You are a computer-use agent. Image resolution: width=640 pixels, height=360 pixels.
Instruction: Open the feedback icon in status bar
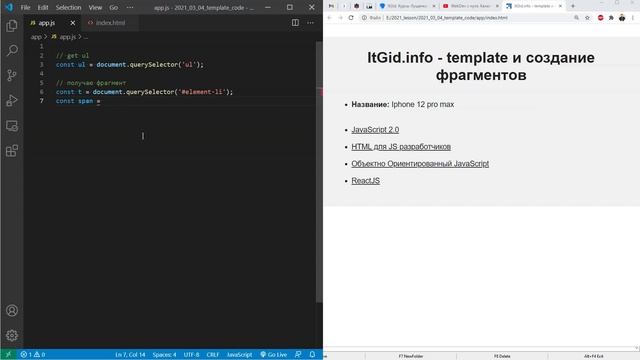point(298,355)
